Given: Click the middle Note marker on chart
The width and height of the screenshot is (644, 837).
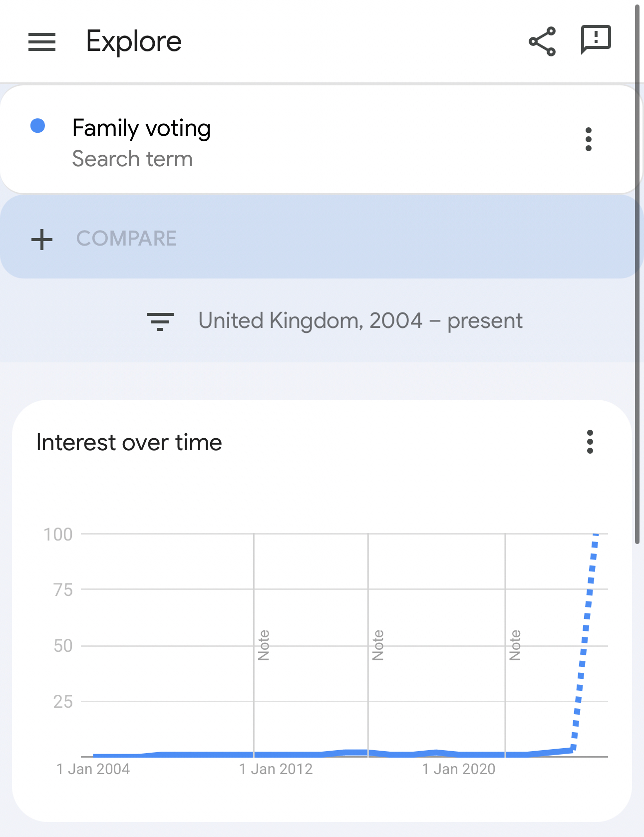Looking at the screenshot, I should (378, 645).
